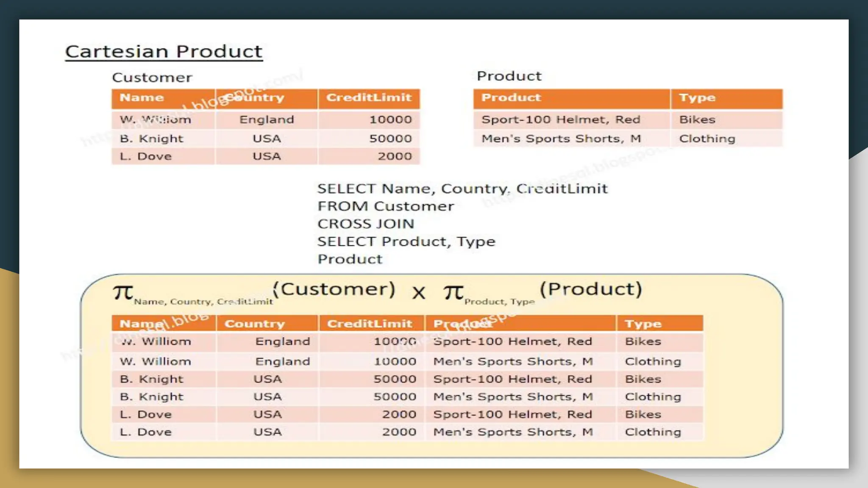Click the CROSS JOIN text line

(365, 224)
